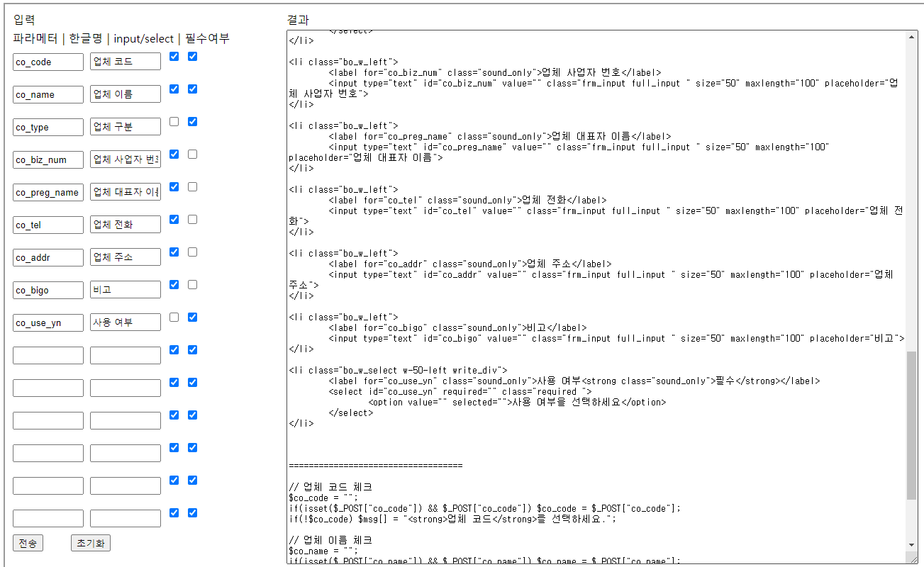Click the 전송 submit button

point(28,543)
